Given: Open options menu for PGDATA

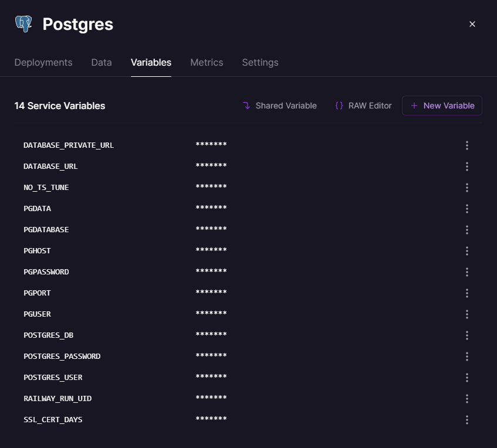Looking at the screenshot, I should [467, 209].
